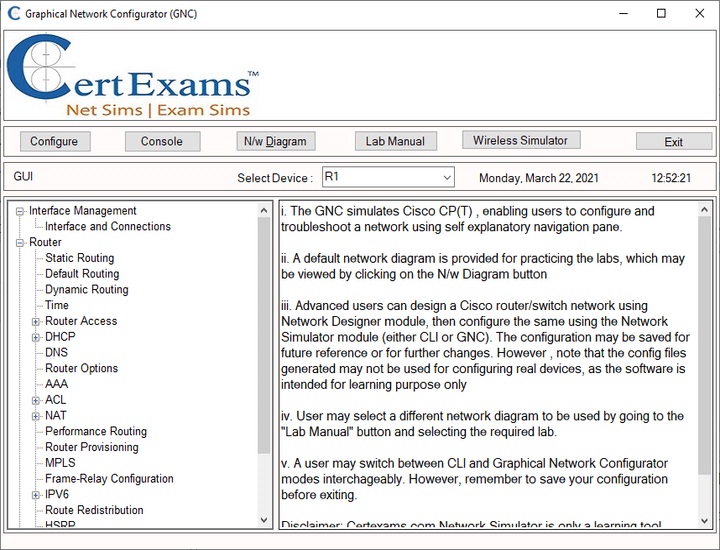This screenshot has height=550, width=720.
Task: Select Static Routing in the tree
Action: coord(79,258)
